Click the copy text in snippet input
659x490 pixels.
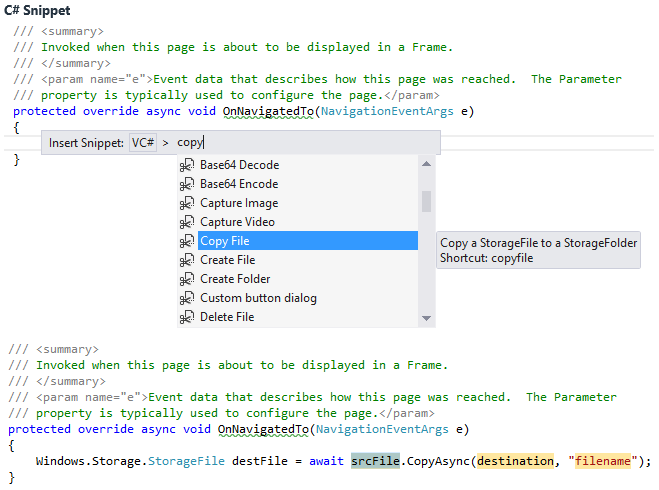[190, 143]
